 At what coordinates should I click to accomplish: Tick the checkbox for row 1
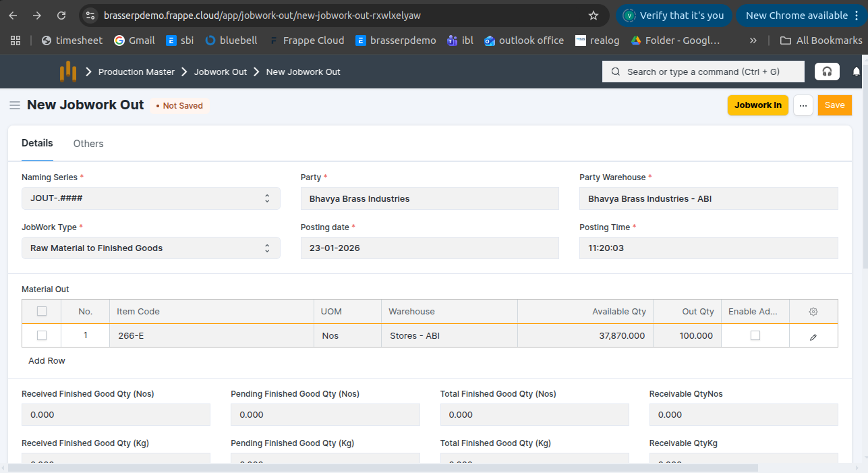point(42,335)
